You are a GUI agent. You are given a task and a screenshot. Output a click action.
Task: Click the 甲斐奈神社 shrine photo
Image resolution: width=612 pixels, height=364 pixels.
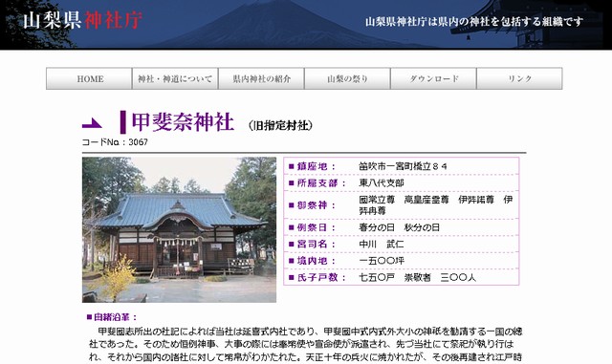[179, 230]
